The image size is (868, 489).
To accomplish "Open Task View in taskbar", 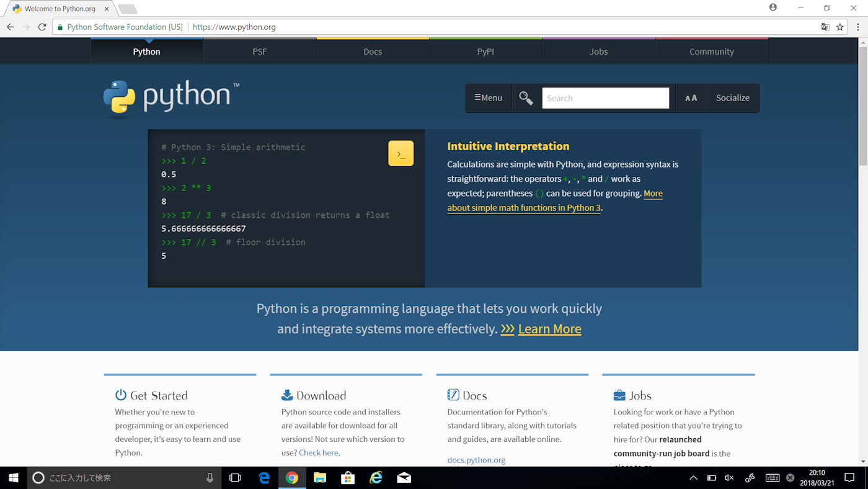I will coord(235,478).
